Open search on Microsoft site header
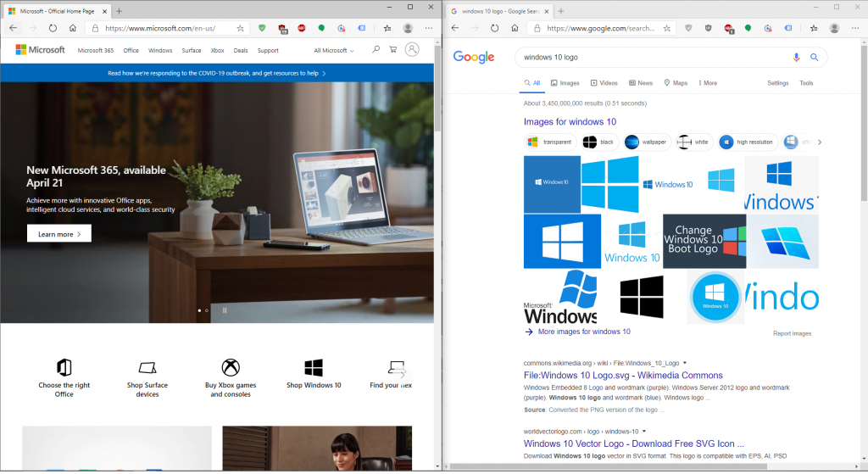The image size is (868, 474). tap(376, 50)
